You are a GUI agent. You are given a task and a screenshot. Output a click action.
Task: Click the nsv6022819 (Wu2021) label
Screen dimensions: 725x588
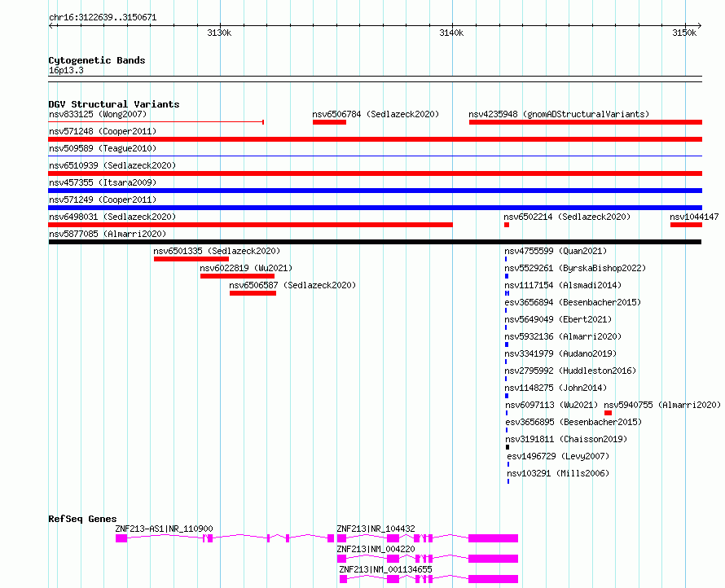[x=246, y=268]
